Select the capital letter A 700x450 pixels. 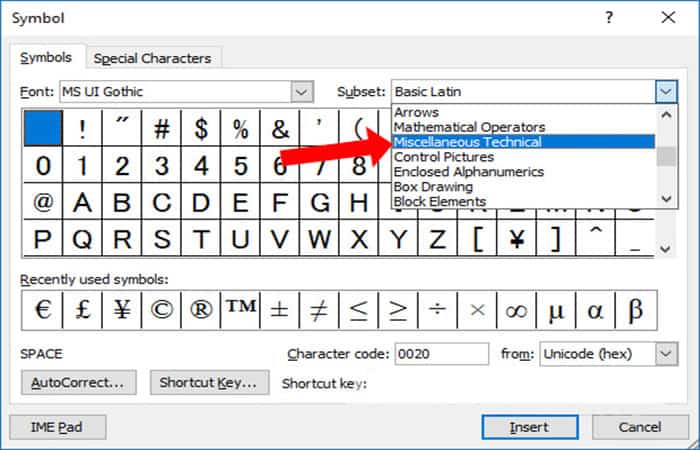pos(83,202)
